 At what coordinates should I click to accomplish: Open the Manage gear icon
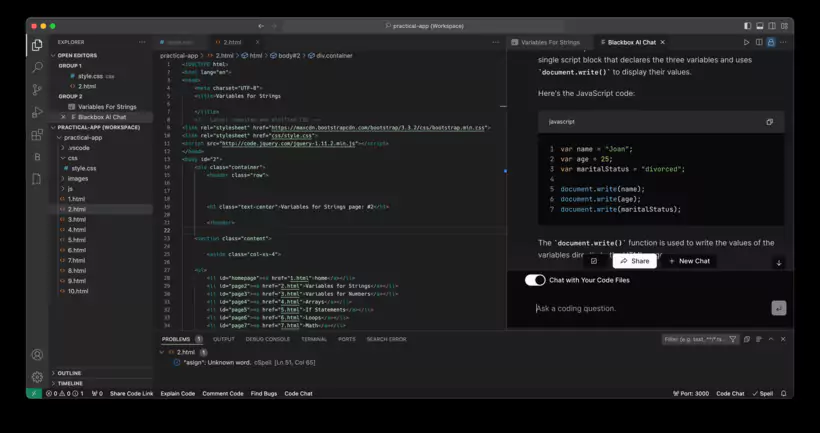click(37, 377)
